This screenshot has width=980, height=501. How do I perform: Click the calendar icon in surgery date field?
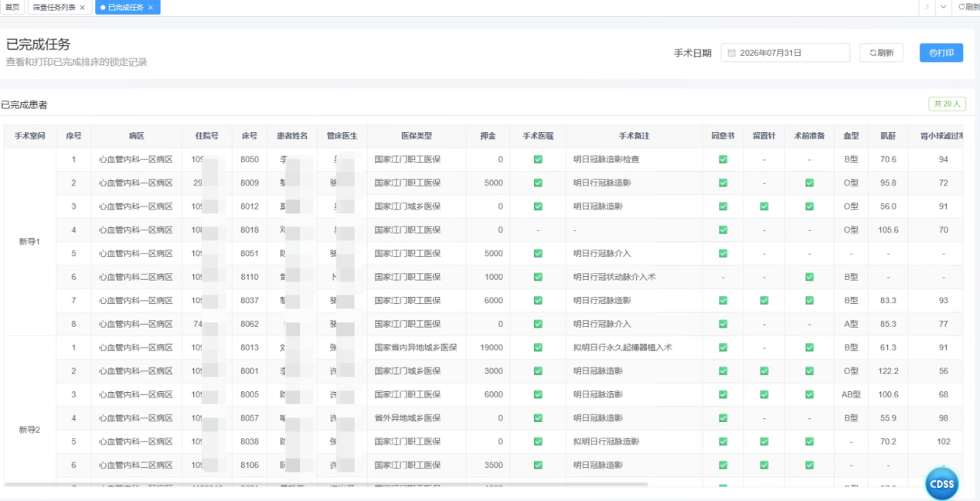[731, 53]
